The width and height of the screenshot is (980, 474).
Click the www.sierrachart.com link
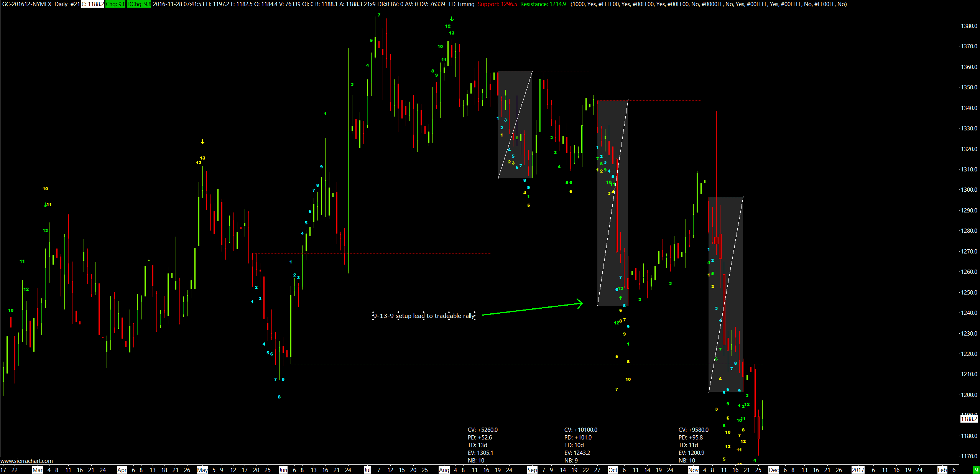(x=26, y=461)
